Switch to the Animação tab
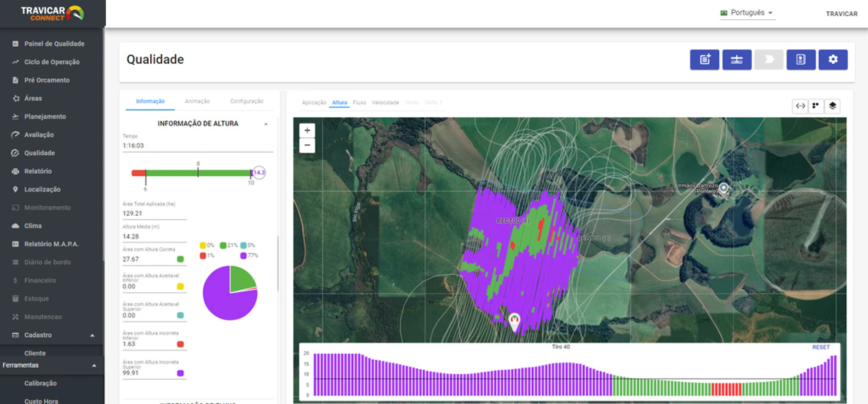Screen dimensions: 868x404 (x=197, y=101)
